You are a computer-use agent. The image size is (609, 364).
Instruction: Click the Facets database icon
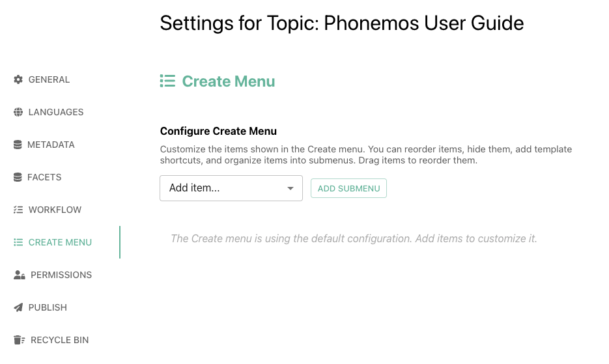[18, 177]
